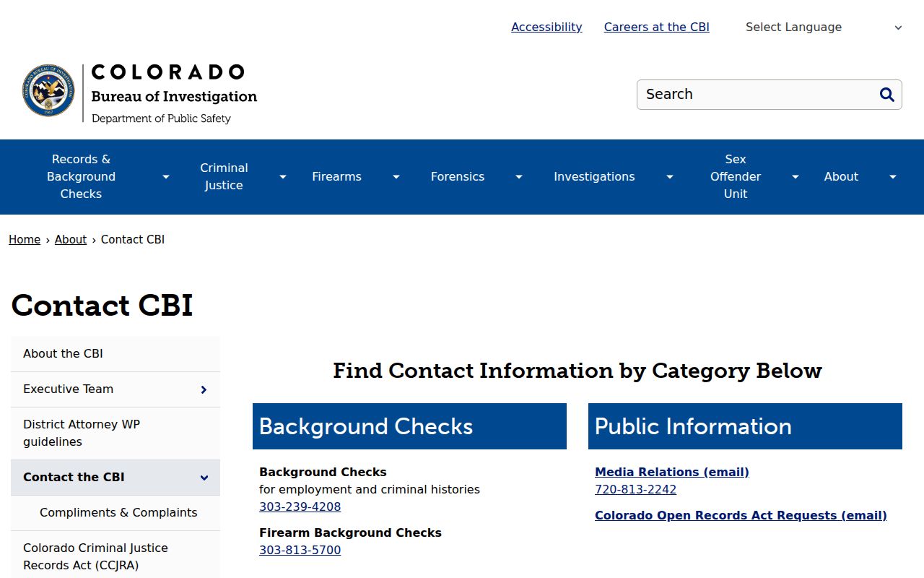
Task: Open About menu item
Action: click(x=841, y=177)
